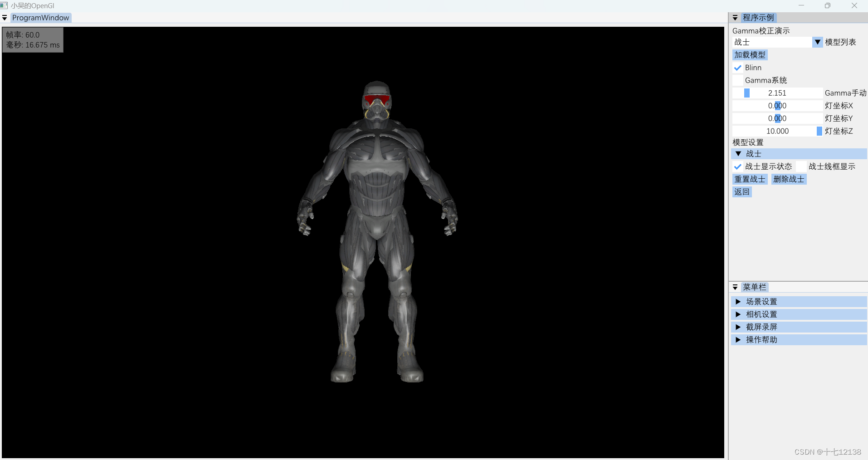This screenshot has width=868, height=460.
Task: Enable 战士线框显示
Action: click(x=801, y=166)
